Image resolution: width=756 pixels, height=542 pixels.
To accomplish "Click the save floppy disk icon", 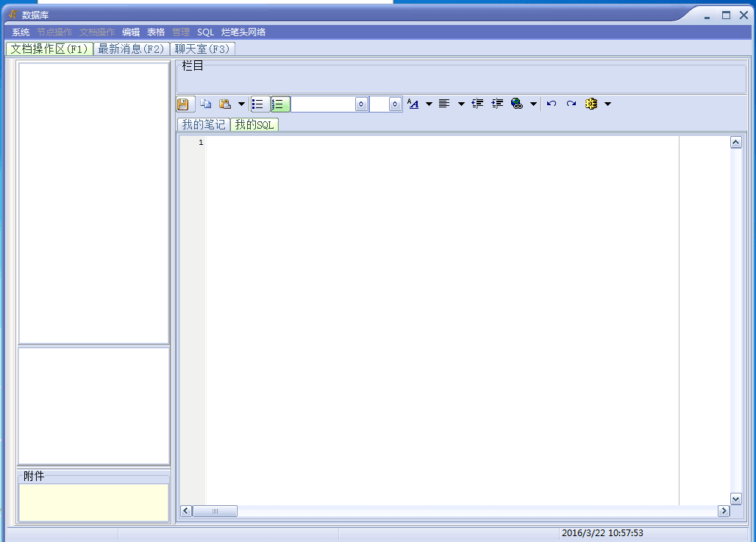I will [182, 104].
